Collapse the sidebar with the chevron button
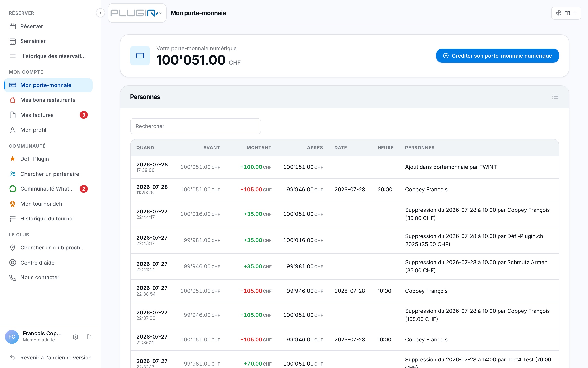This screenshot has width=588, height=368. 100,13
